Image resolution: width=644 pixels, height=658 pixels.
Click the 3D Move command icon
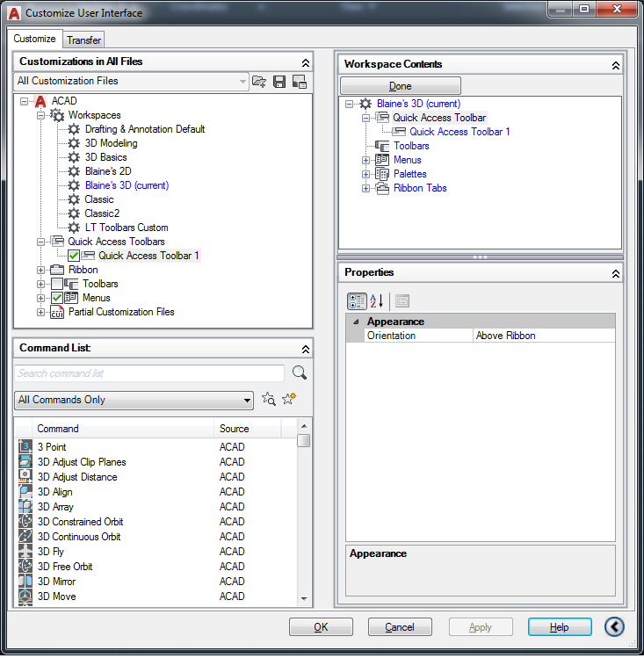point(25,596)
